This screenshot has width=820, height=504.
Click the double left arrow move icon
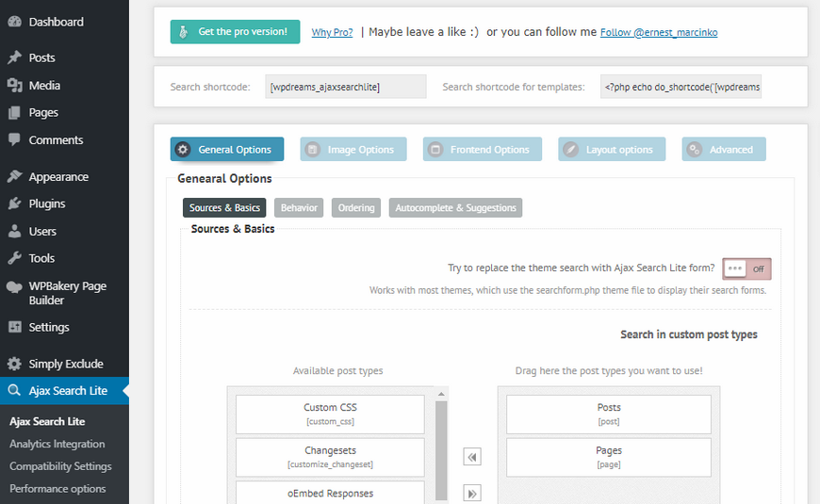click(472, 457)
